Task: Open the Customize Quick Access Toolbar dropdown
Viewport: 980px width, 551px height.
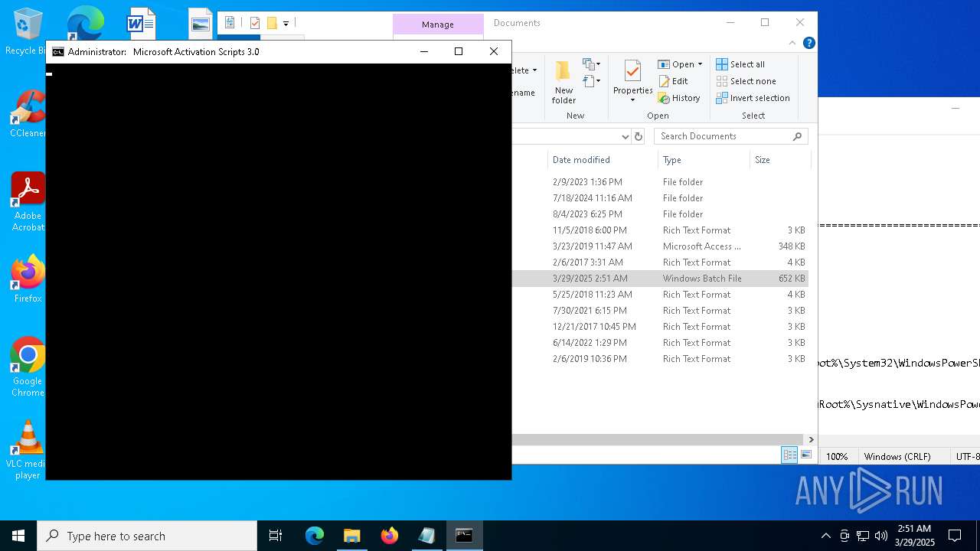Action: click(x=286, y=24)
